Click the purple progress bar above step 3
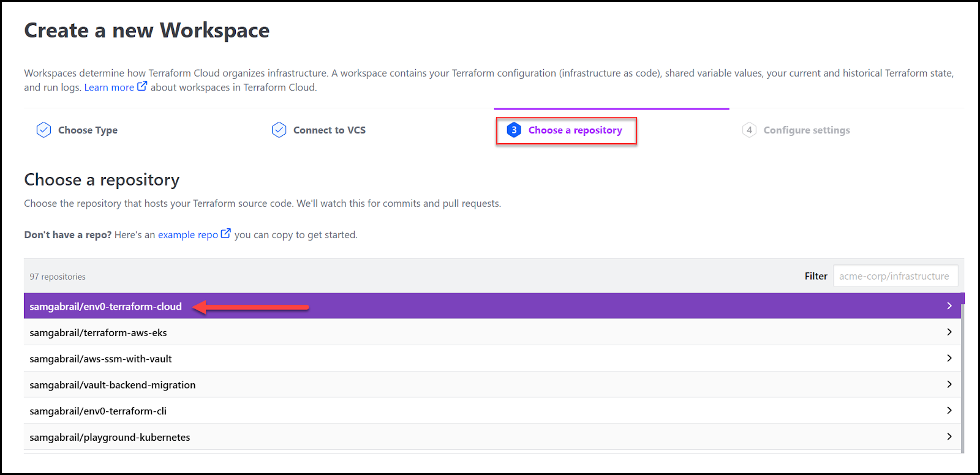The height and width of the screenshot is (475, 980). 611,108
